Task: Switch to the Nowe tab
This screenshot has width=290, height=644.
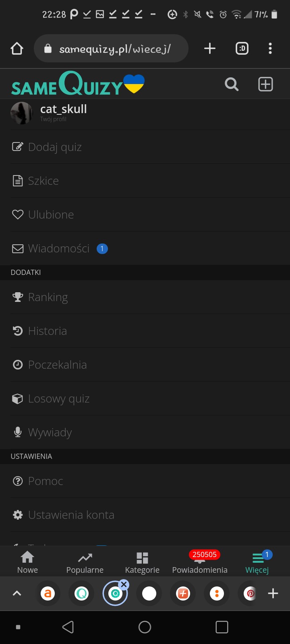Action: tap(27, 562)
